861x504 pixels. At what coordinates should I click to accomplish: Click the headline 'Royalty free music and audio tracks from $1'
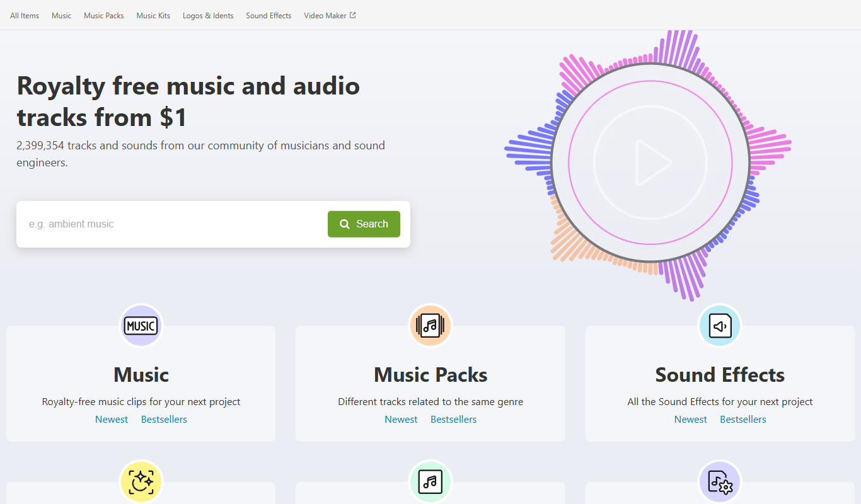[188, 101]
